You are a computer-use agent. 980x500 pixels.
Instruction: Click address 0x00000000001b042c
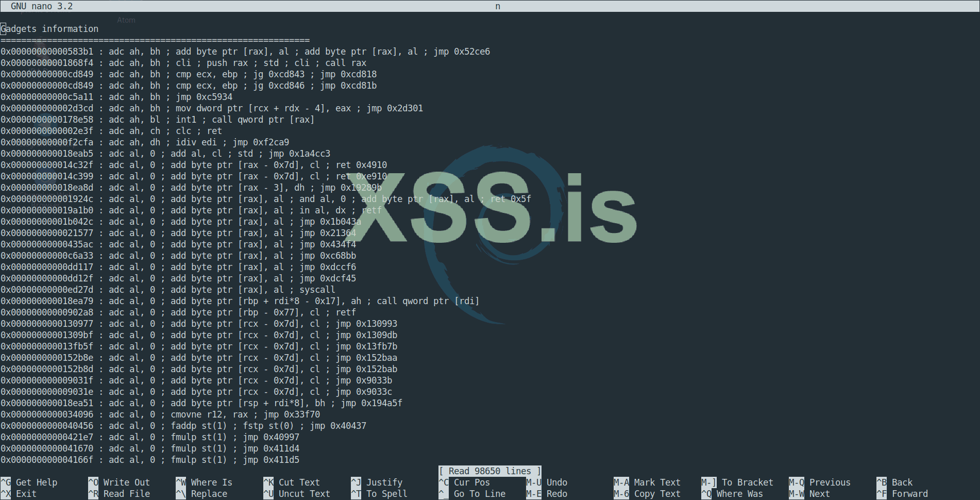click(x=47, y=222)
